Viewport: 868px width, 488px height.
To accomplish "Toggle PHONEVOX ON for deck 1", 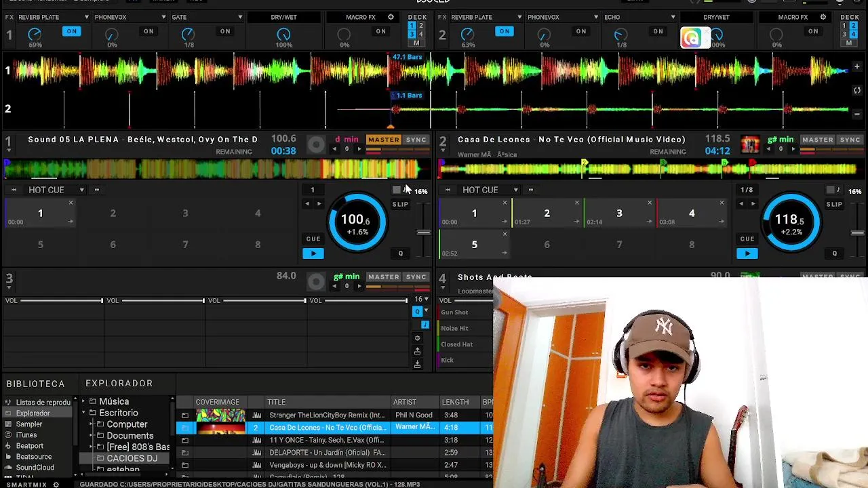I will pos(149,31).
